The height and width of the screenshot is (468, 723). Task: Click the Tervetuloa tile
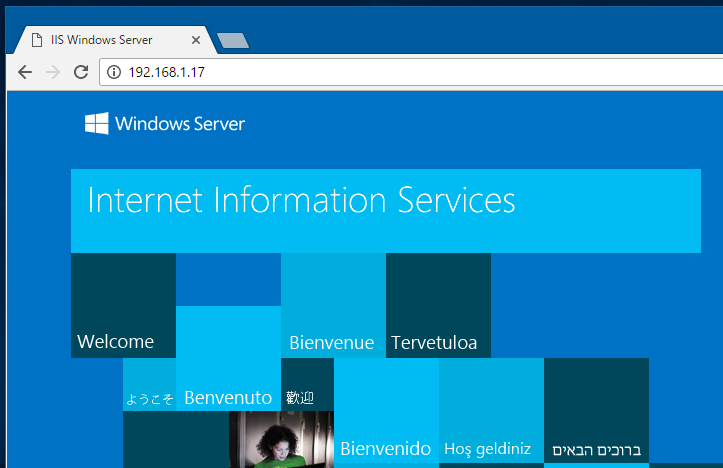pos(439,305)
